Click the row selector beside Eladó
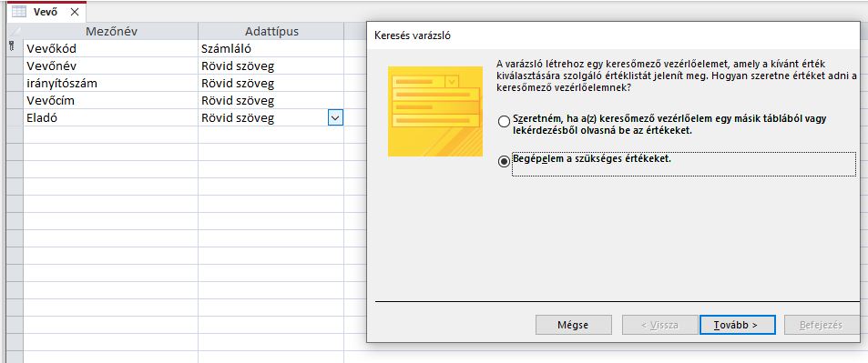Viewport: 868px width, 363px height. [x=15, y=118]
